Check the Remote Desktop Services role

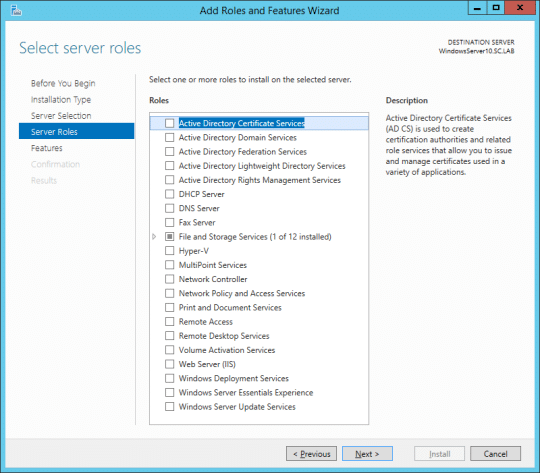point(169,336)
